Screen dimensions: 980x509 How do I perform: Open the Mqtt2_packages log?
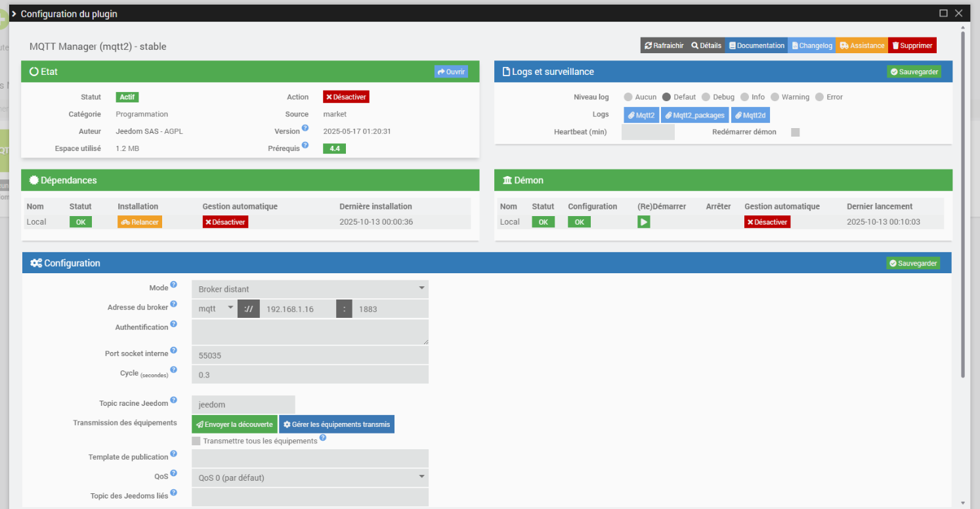coord(695,115)
